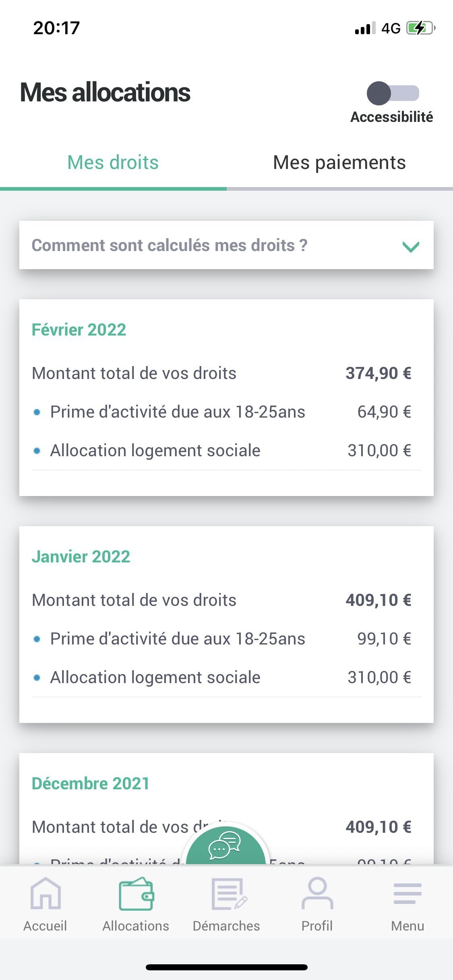Switch to the Mes paiements tab
453x980 pixels.
[x=339, y=163]
